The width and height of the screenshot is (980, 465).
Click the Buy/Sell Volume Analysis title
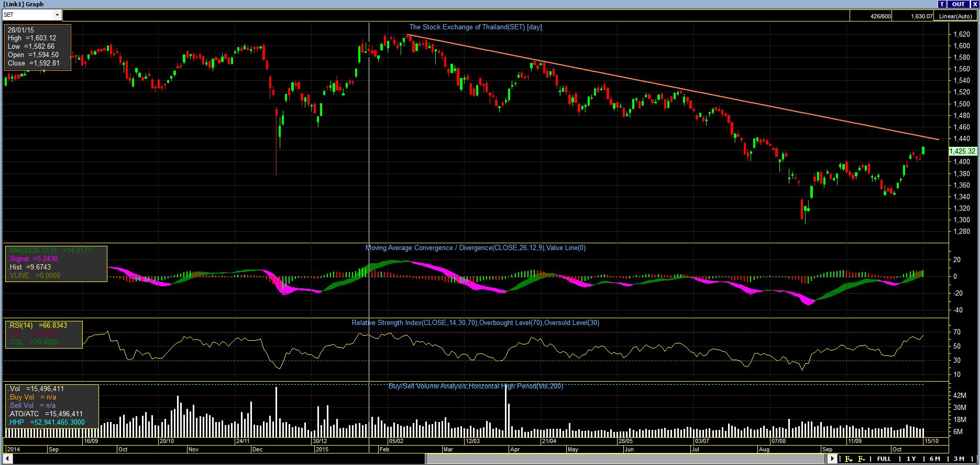[475, 386]
